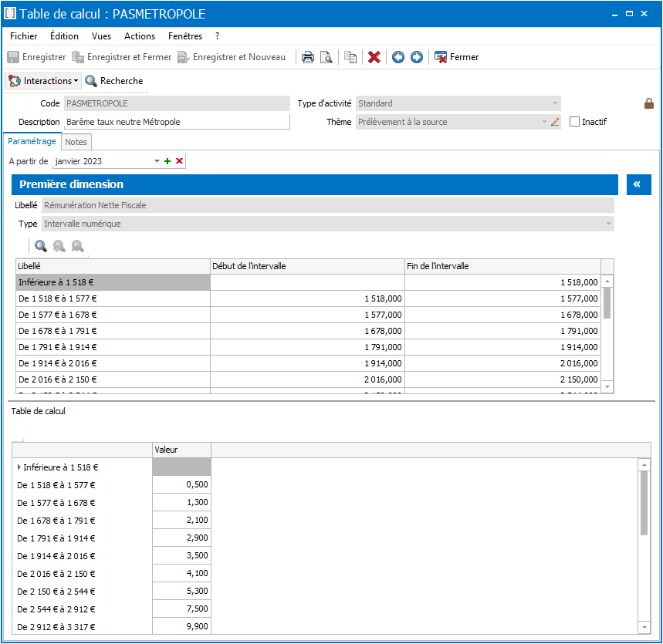Click empty value cell for Inférieure à 1 518 €
Viewport: 663px width, 644px height.
point(181,467)
